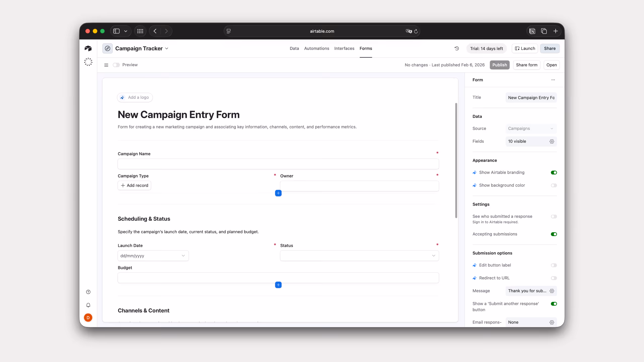Open the Status field dropdown
The image size is (644, 362).
click(359, 255)
